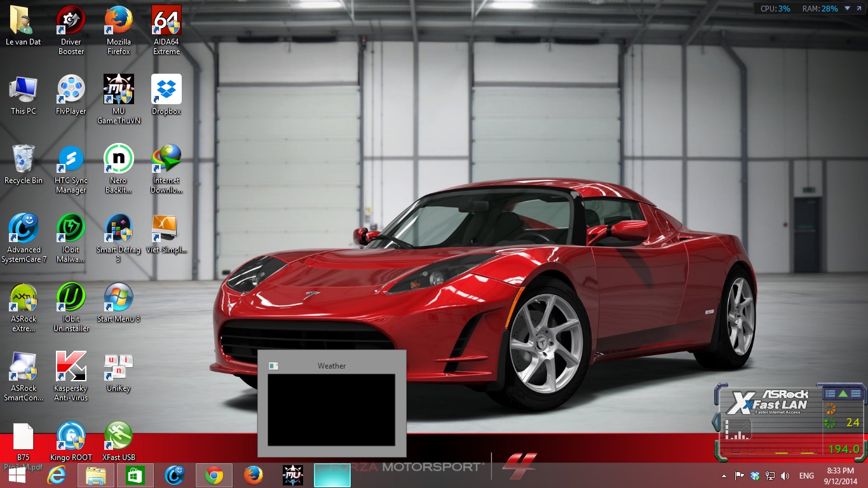Switch to Advanced SystemCare on the taskbar

tap(175, 475)
